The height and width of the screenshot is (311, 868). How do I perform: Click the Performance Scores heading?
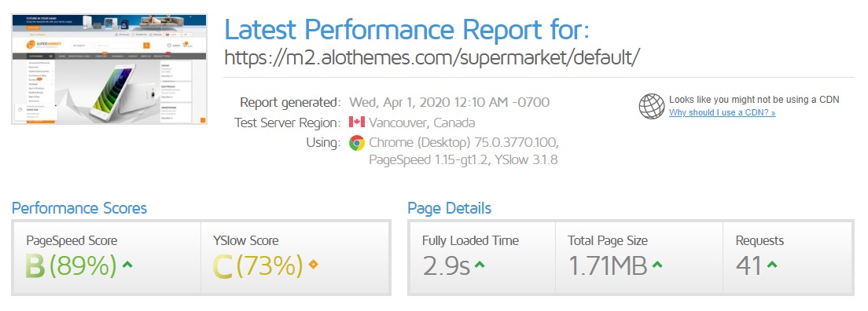pos(79,208)
